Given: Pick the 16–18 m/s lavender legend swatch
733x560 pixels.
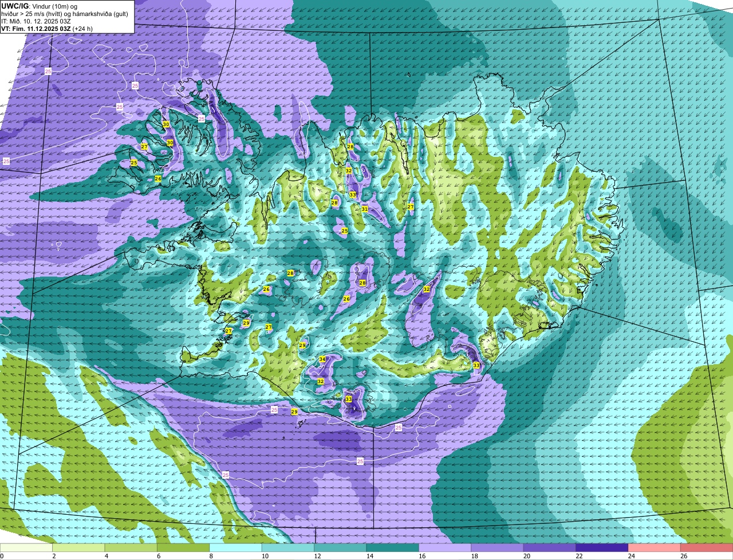Looking at the screenshot, I should coord(445,548).
